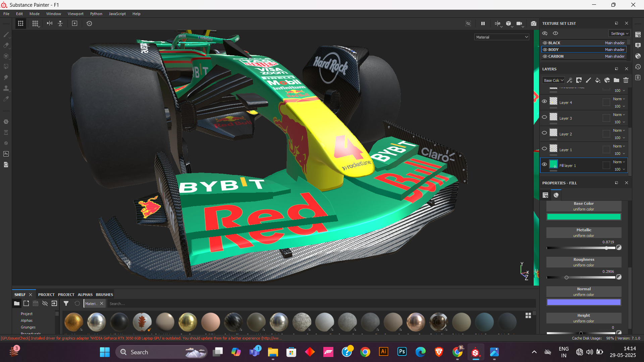The height and width of the screenshot is (362, 644).
Task: Open Layer 3 blend mode dropdown
Action: tap(619, 115)
